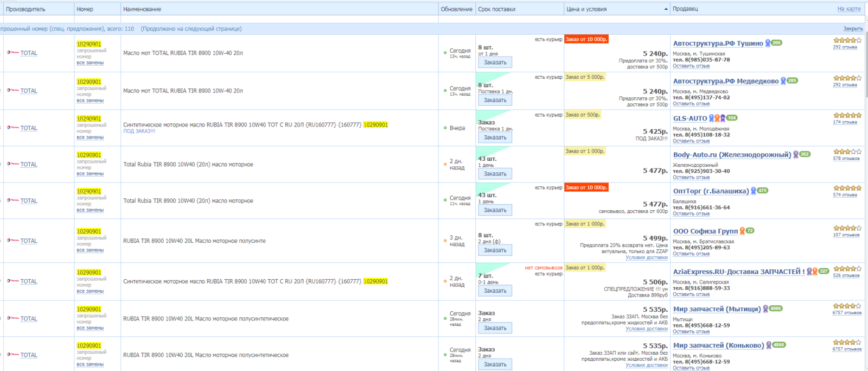Open the 174 отзыва reviews link

845,122
